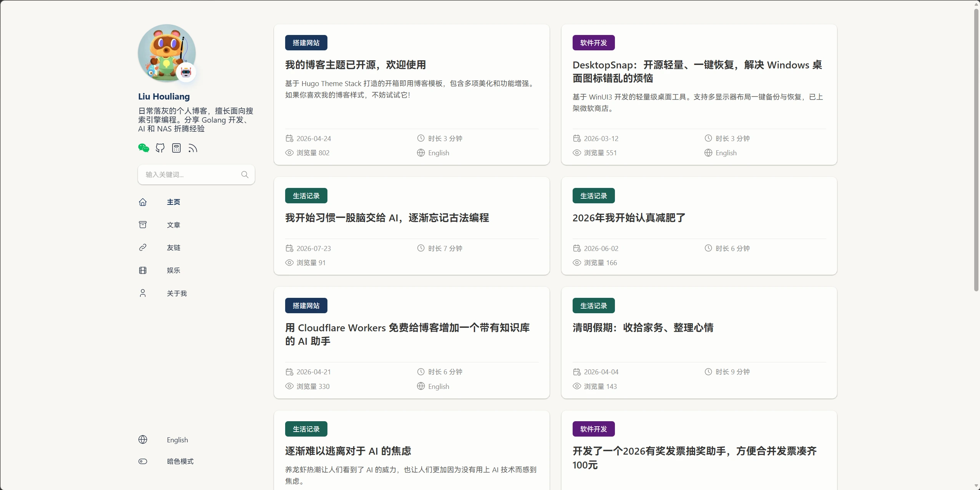The image size is (980, 490).
Task: Open the 娱乐 menu item
Action: (x=173, y=271)
